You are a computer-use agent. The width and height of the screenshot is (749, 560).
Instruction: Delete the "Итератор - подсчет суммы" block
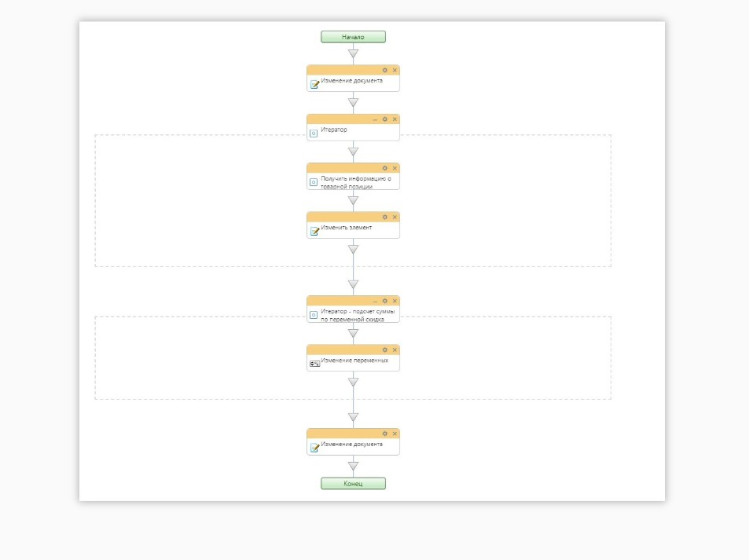click(x=395, y=301)
